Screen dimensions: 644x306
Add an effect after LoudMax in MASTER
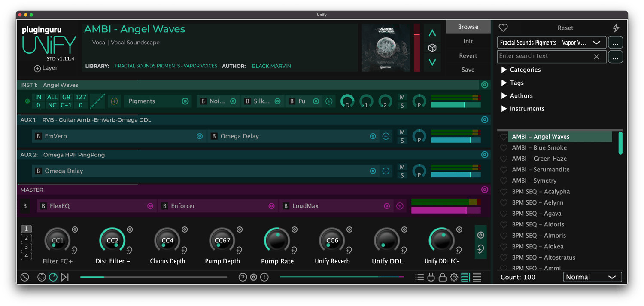click(400, 206)
